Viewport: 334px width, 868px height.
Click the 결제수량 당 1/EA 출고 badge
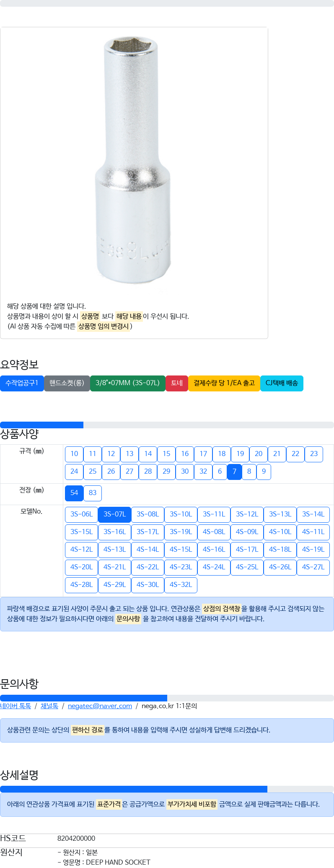click(x=224, y=383)
